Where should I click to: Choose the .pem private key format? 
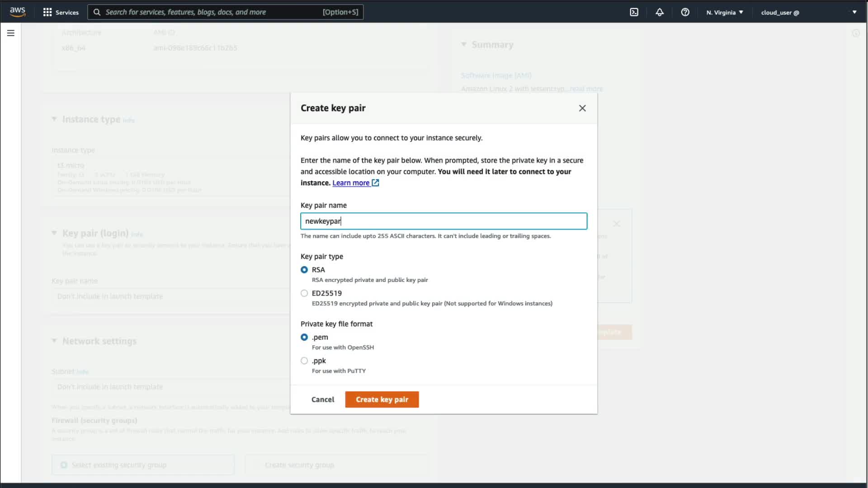(304, 337)
